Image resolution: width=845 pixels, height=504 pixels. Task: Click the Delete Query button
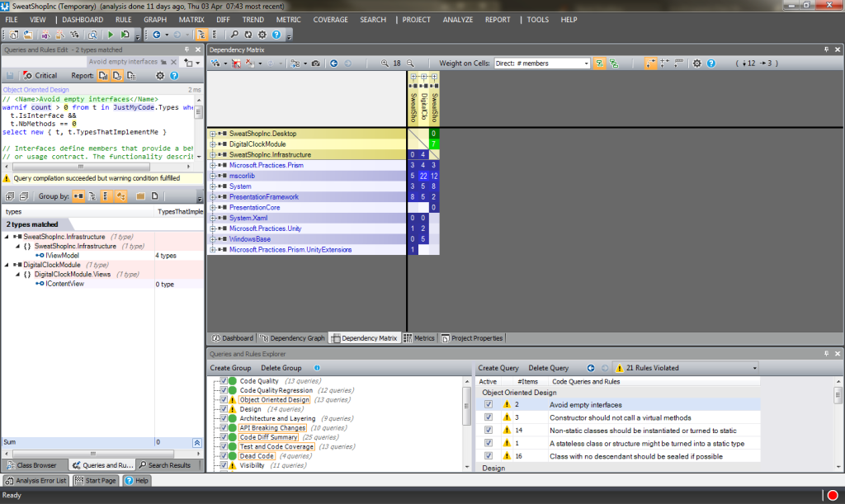coord(549,368)
